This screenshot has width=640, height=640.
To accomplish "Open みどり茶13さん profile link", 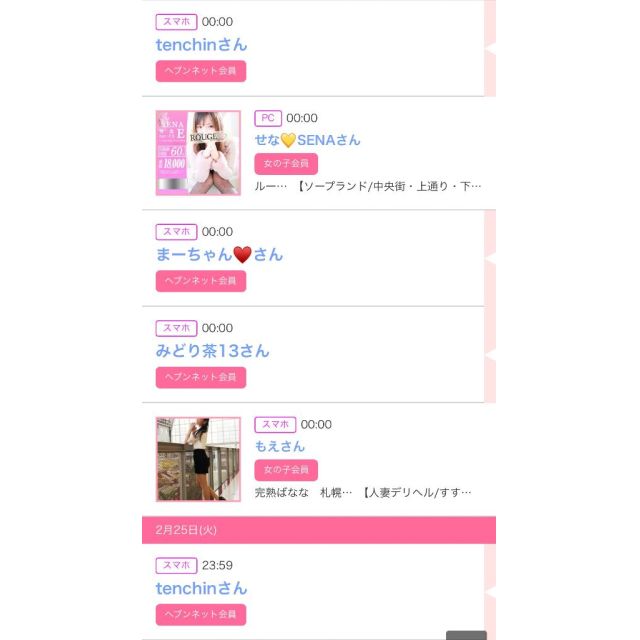I will click(x=212, y=351).
